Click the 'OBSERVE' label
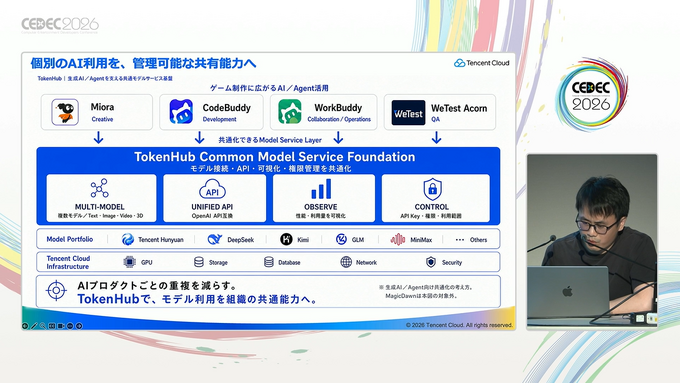This screenshot has width=680, height=383. [x=320, y=207]
